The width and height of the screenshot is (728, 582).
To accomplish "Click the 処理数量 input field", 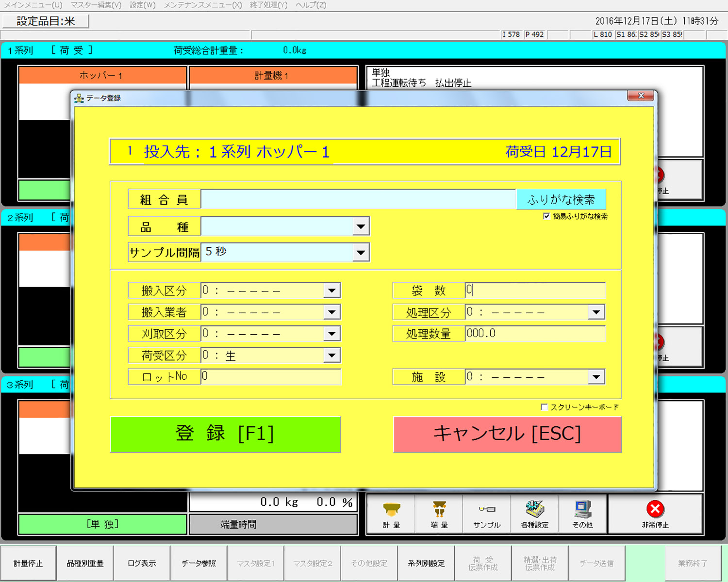I will (x=535, y=334).
